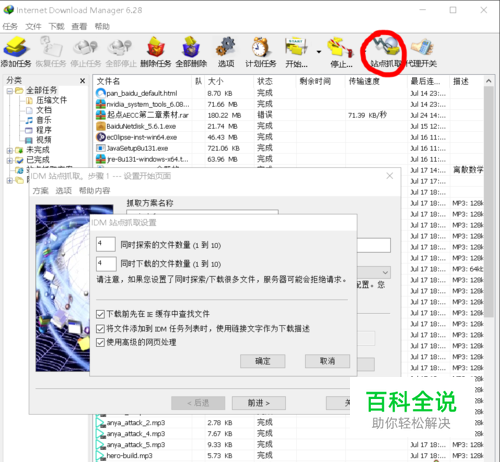This screenshot has height=462, width=500.
Task: Select pan_baidu_default.html row
Action: [289, 93]
